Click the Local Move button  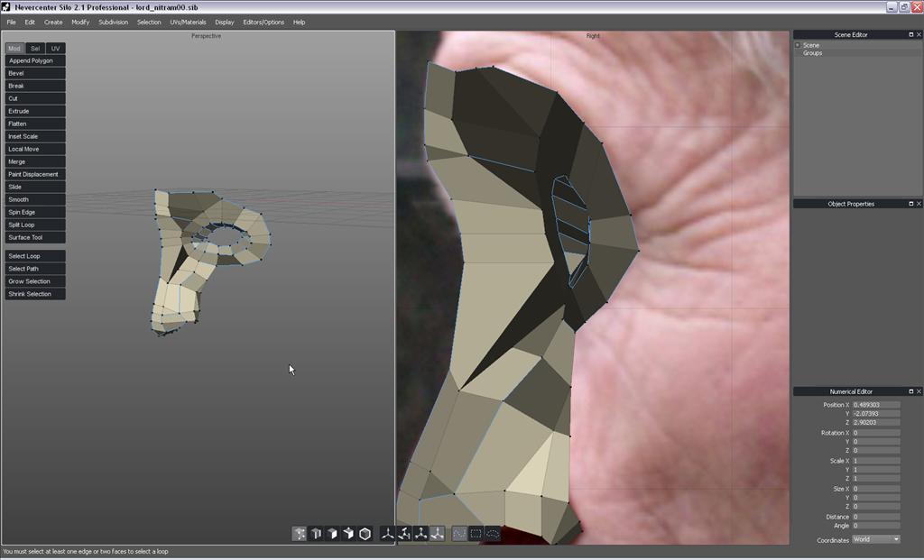pyautogui.click(x=35, y=149)
